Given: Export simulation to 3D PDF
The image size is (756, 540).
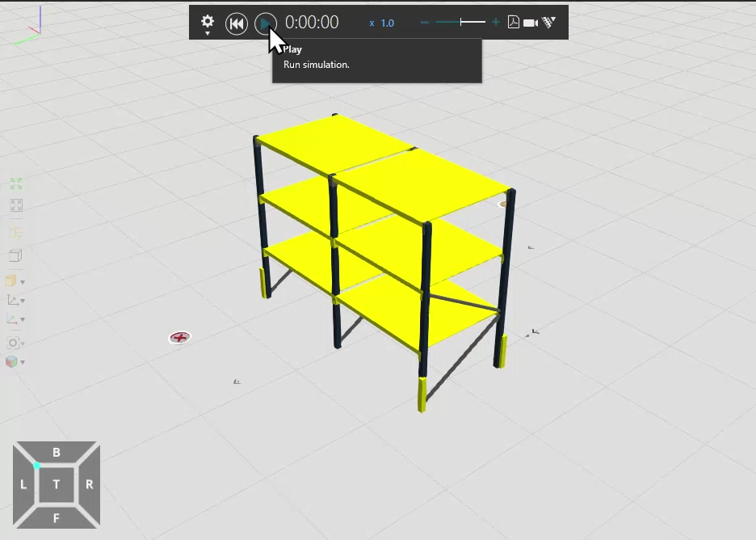Looking at the screenshot, I should point(514,22).
